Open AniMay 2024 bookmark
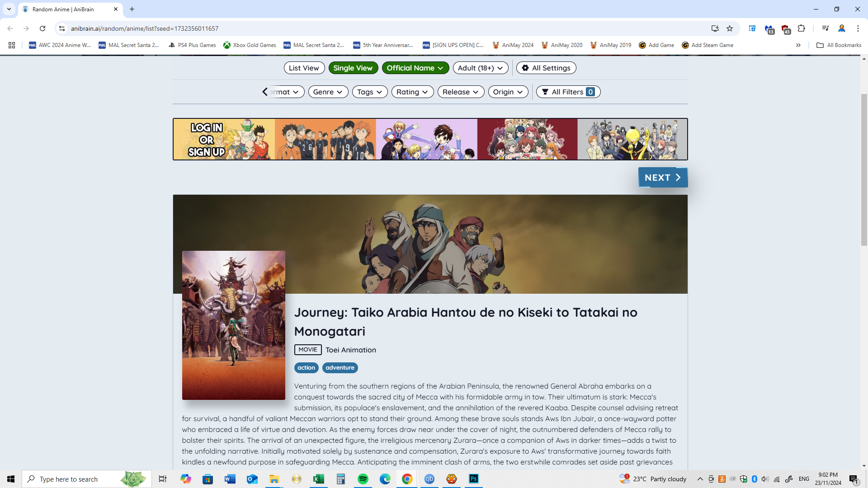 (x=513, y=45)
